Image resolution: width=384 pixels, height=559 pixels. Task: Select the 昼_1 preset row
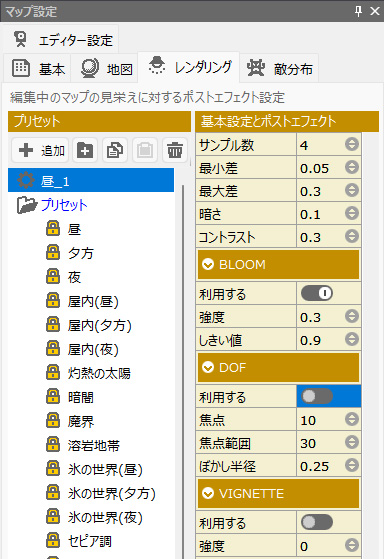tap(91, 180)
